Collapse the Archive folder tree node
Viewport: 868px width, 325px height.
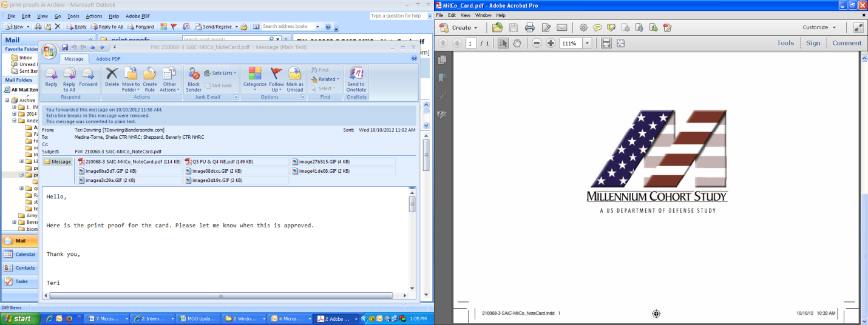tap(7, 100)
